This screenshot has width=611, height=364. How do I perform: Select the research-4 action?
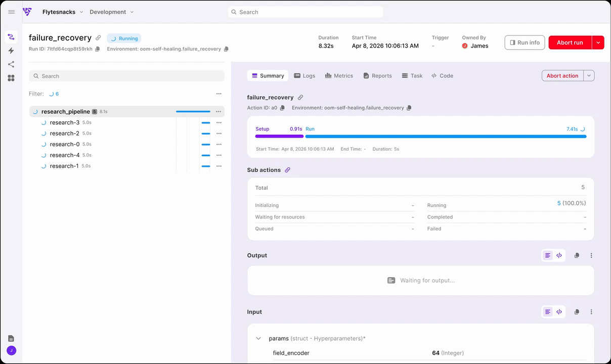point(65,155)
